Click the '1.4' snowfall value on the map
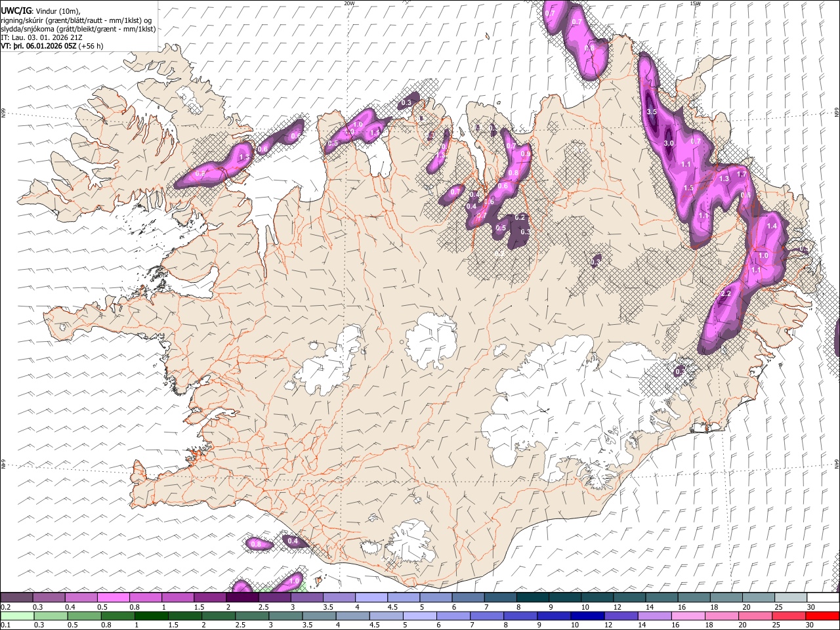The height and width of the screenshot is (630, 840). pos(772,226)
